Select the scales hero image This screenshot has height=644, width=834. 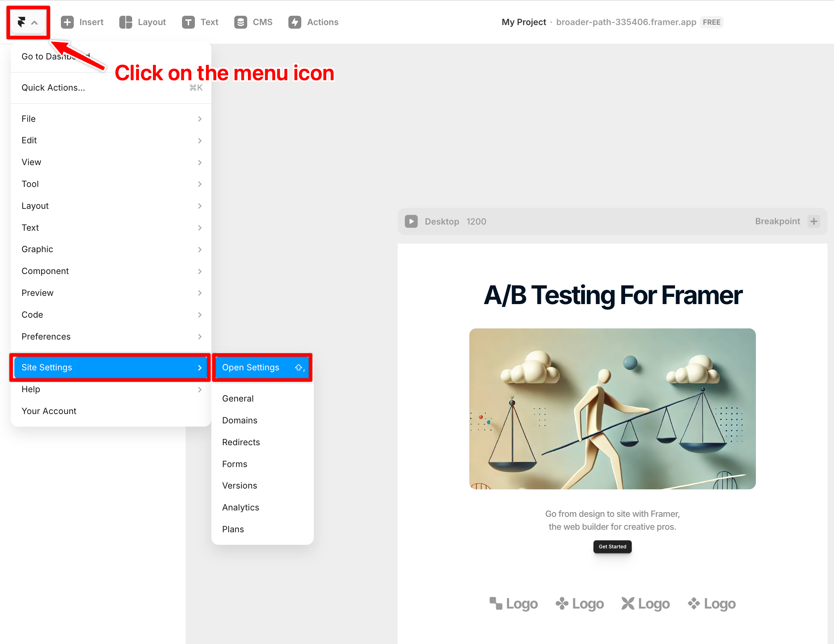pyautogui.click(x=612, y=408)
